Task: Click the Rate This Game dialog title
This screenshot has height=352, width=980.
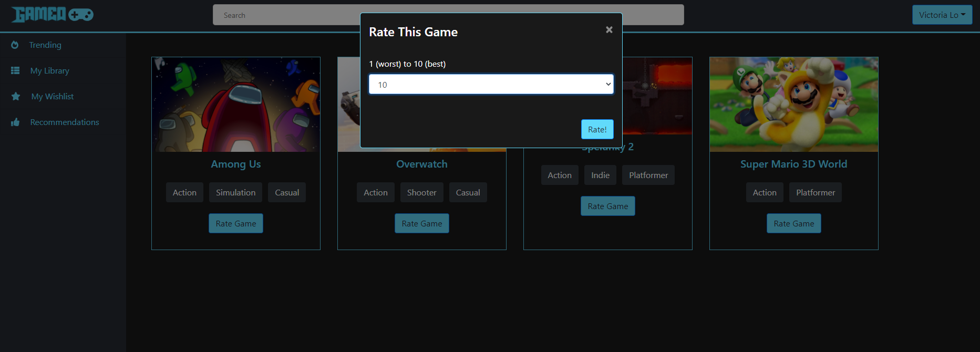Action: (x=414, y=32)
